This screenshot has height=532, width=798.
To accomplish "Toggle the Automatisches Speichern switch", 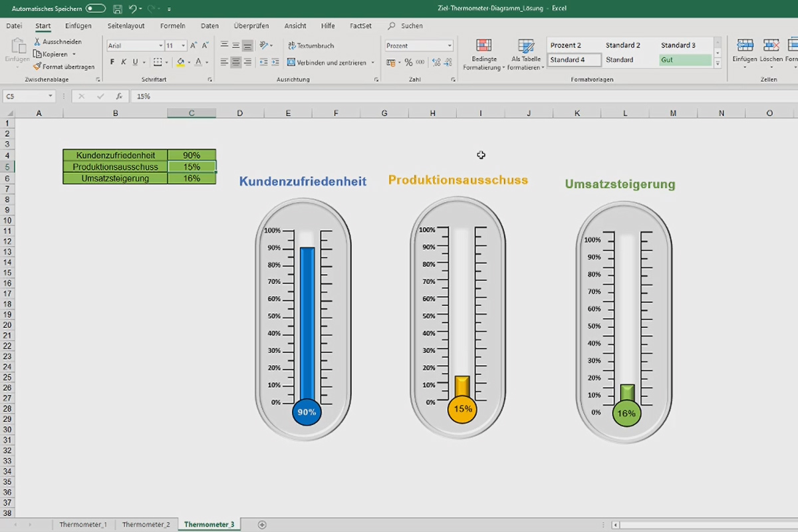I will (96, 9).
